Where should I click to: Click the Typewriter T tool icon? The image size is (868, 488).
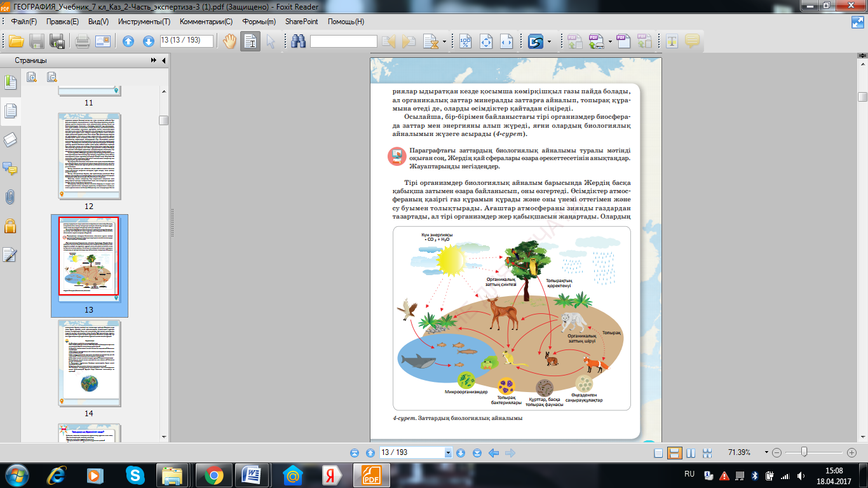pyautogui.click(x=672, y=41)
